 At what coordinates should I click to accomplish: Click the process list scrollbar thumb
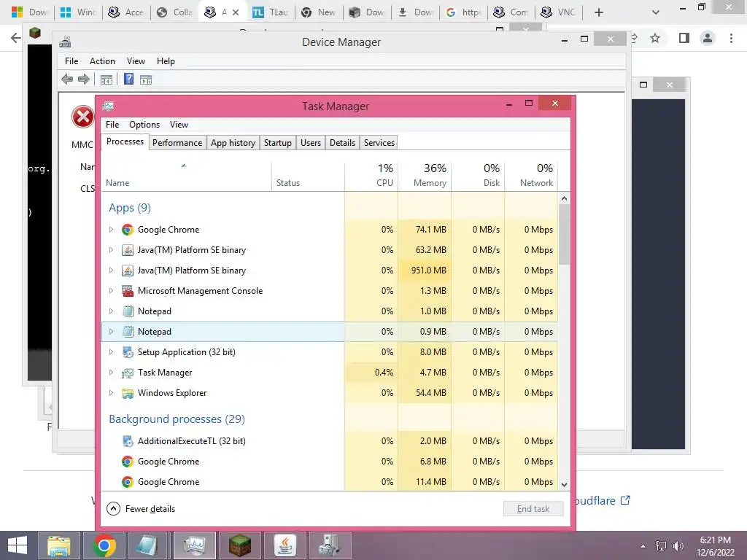[x=564, y=234]
